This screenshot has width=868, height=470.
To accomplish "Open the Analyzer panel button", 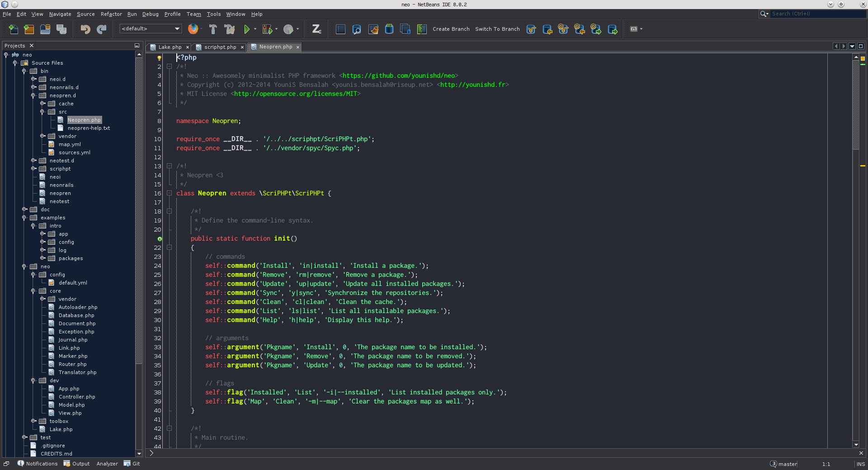I will pos(107,464).
